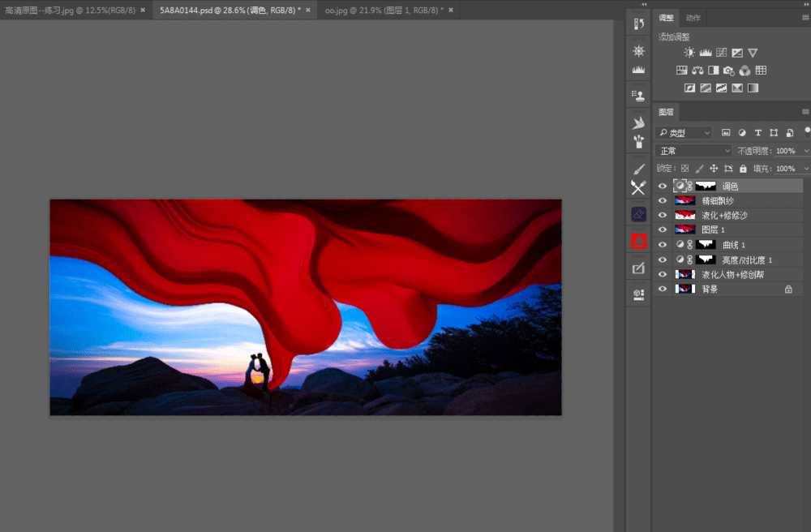Filter layers by type layers (T icon)
Image resolution: width=811 pixels, height=532 pixels.
758,132
